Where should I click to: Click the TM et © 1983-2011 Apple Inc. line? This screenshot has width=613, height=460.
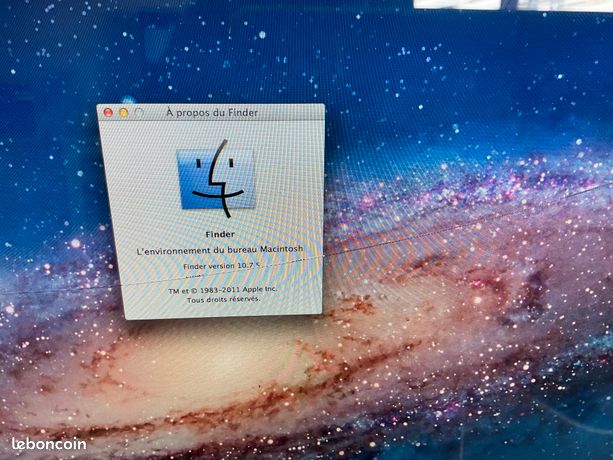[x=222, y=290]
